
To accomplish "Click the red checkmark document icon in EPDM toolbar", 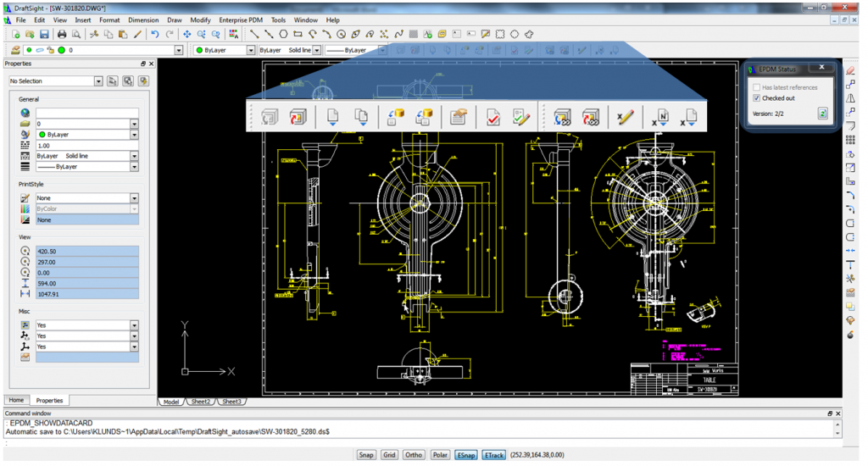I will click(x=492, y=119).
